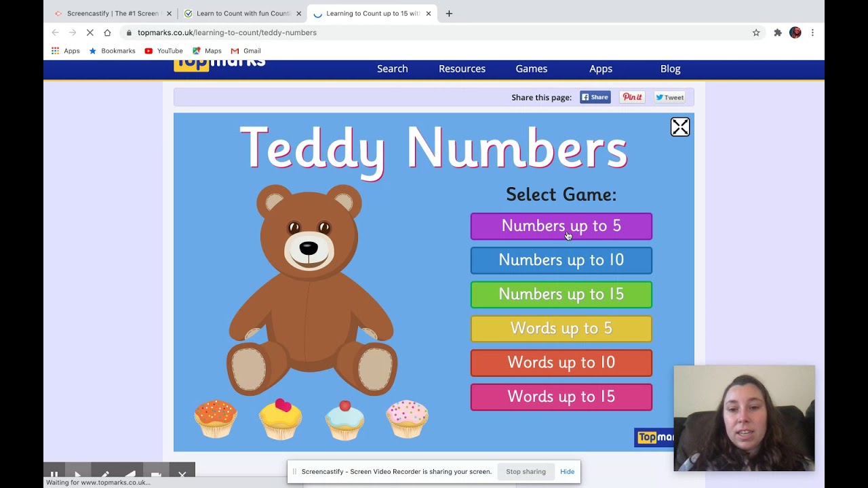Viewport: 868px width, 488px height.
Task: Click the teddy bear image
Action: tap(311, 290)
